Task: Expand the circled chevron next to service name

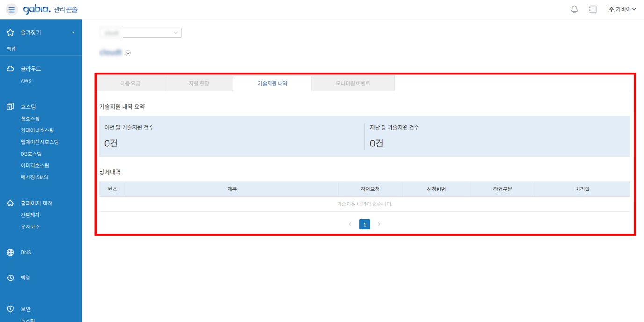Action: click(x=128, y=53)
